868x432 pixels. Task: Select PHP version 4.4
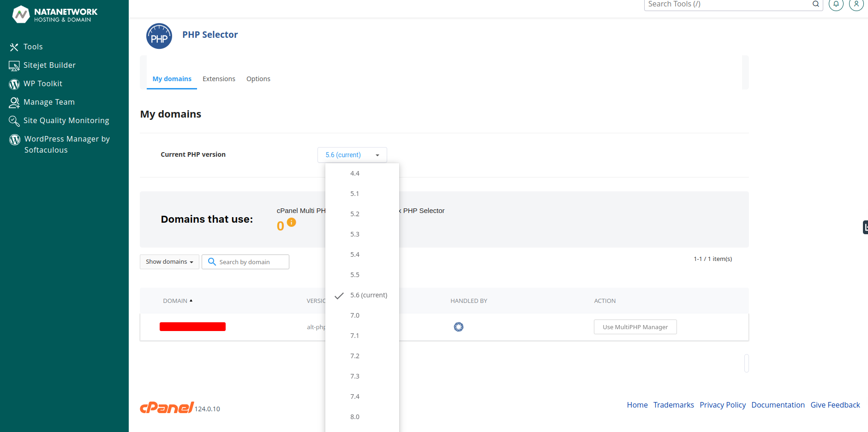[x=362, y=173]
